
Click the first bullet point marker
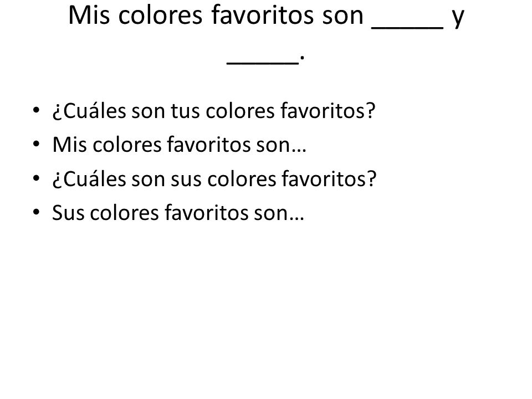point(37,110)
